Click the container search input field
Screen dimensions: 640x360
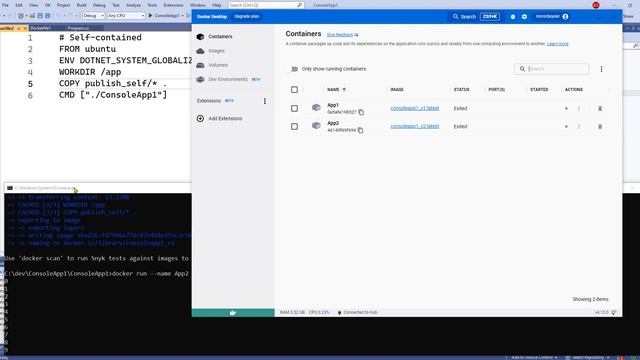click(551, 69)
